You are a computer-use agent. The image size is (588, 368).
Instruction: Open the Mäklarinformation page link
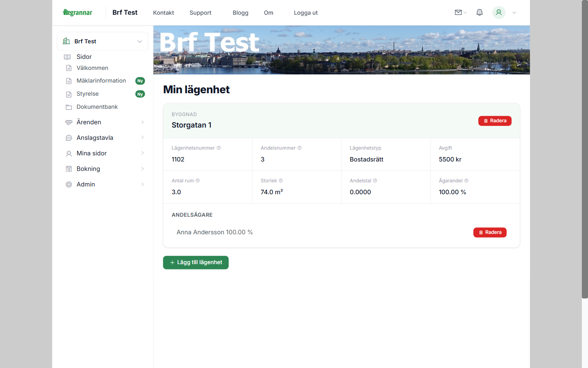pos(101,81)
